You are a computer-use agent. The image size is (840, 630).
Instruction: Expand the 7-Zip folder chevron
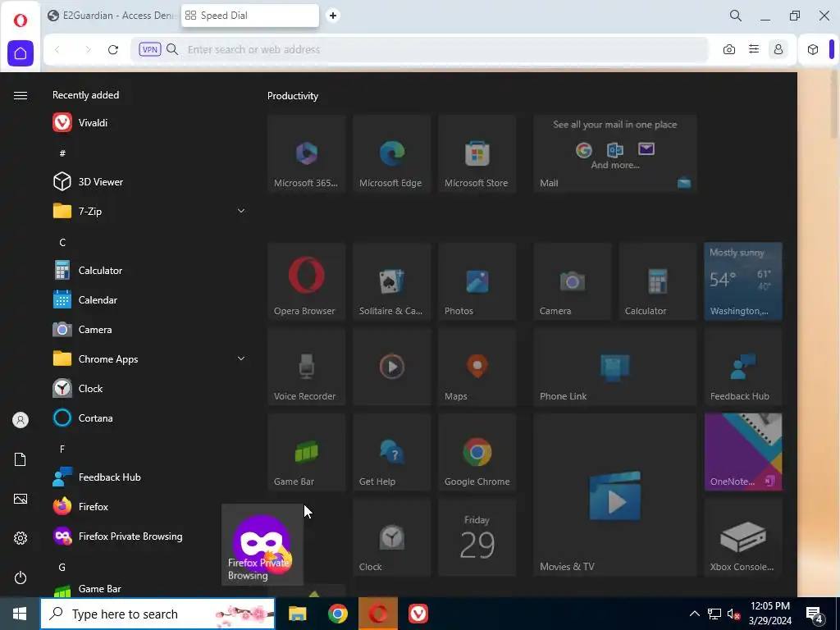tap(240, 211)
